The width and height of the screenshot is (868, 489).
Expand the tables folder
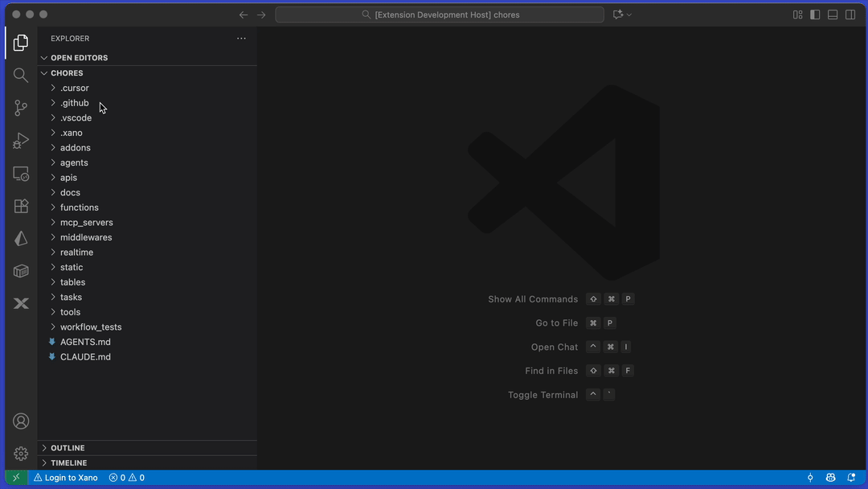147,282
